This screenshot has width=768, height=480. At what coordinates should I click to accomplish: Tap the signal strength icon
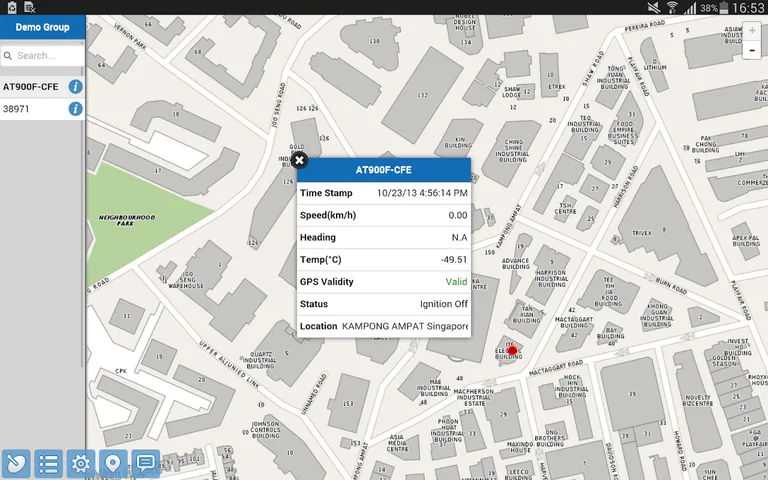tap(690, 7)
